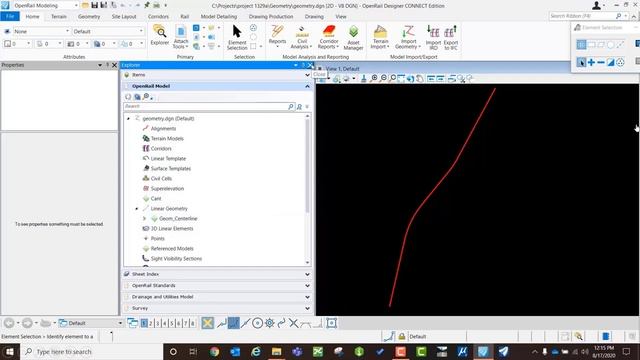Select Civil Cells tree item

tap(161, 178)
